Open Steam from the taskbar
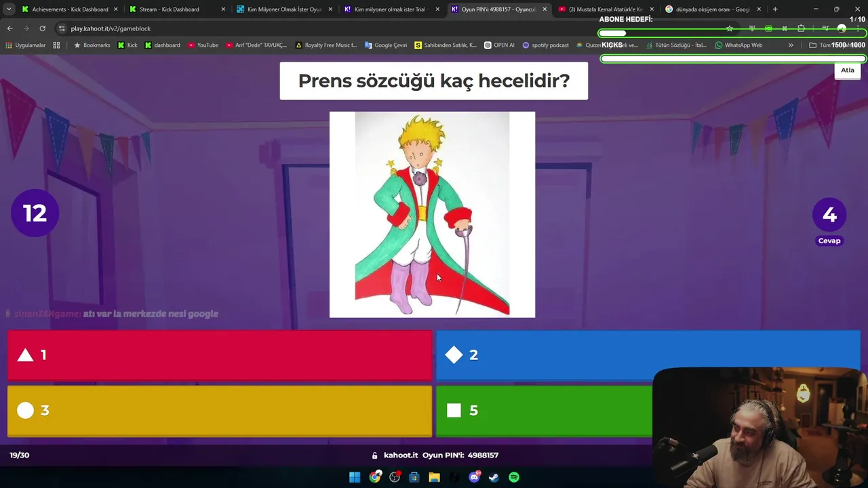Image resolution: width=868 pixels, height=488 pixels. pyautogui.click(x=494, y=477)
